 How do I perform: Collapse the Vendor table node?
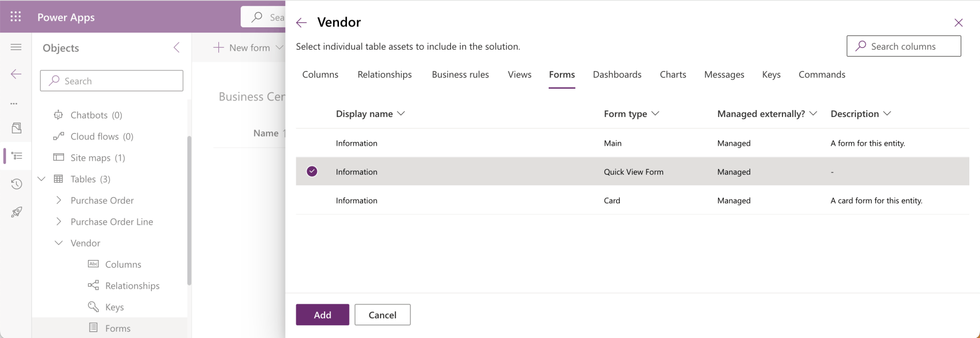coord(59,243)
